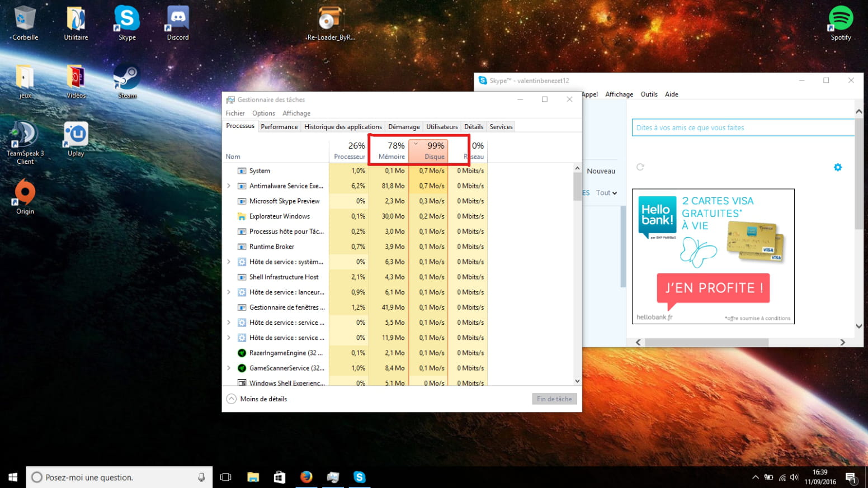Click the Skype mood message input field

(x=743, y=128)
